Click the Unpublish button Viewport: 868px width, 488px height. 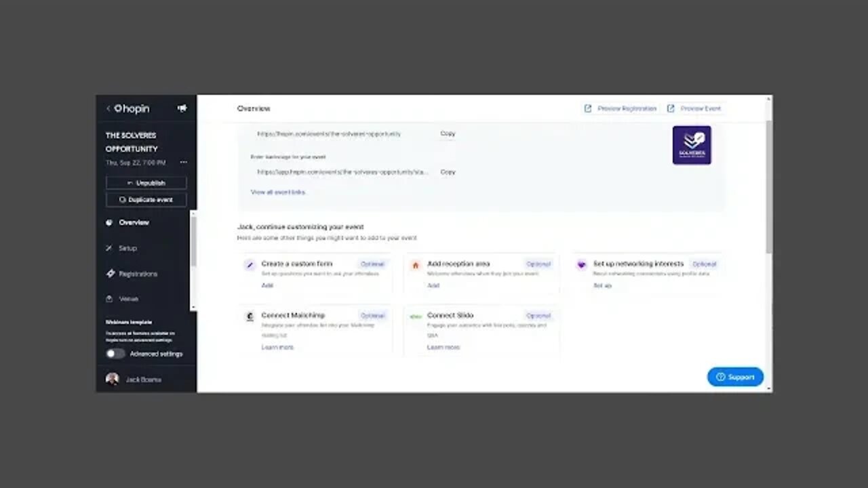click(x=146, y=182)
